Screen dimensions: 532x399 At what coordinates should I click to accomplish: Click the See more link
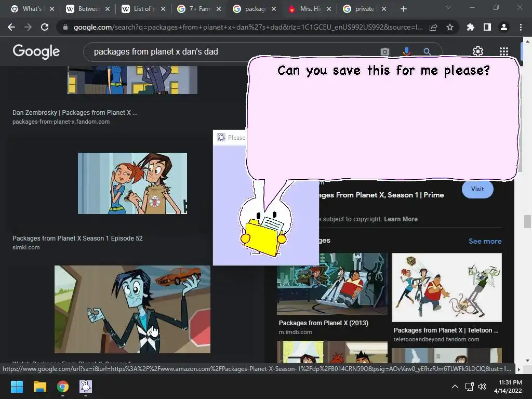pos(485,241)
